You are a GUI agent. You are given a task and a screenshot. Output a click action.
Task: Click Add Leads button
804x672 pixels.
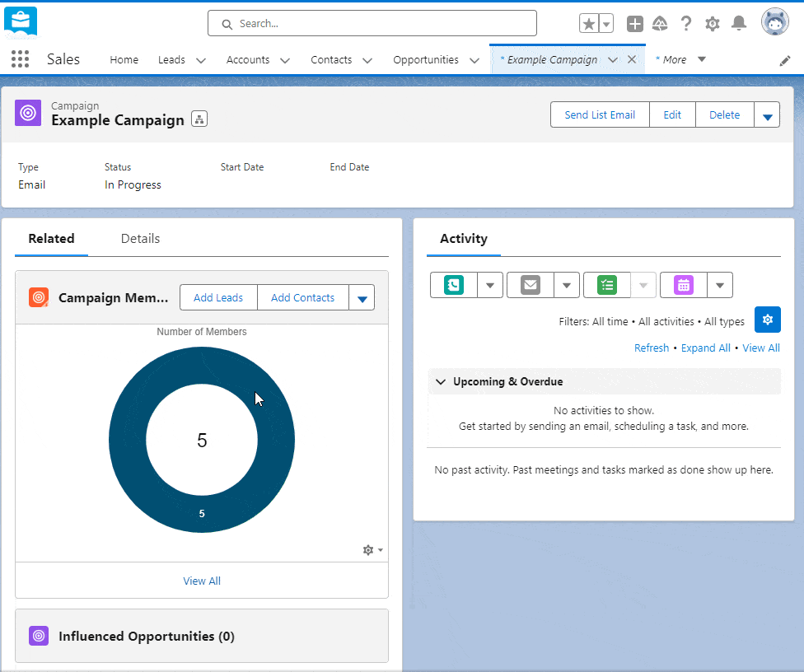point(218,298)
